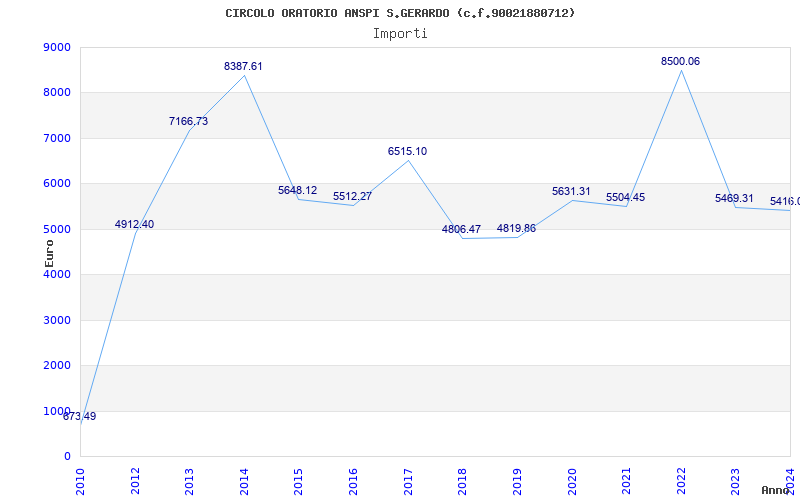The height and width of the screenshot is (500, 800).
Task: Click the Importi subtitle
Action: point(400,34)
